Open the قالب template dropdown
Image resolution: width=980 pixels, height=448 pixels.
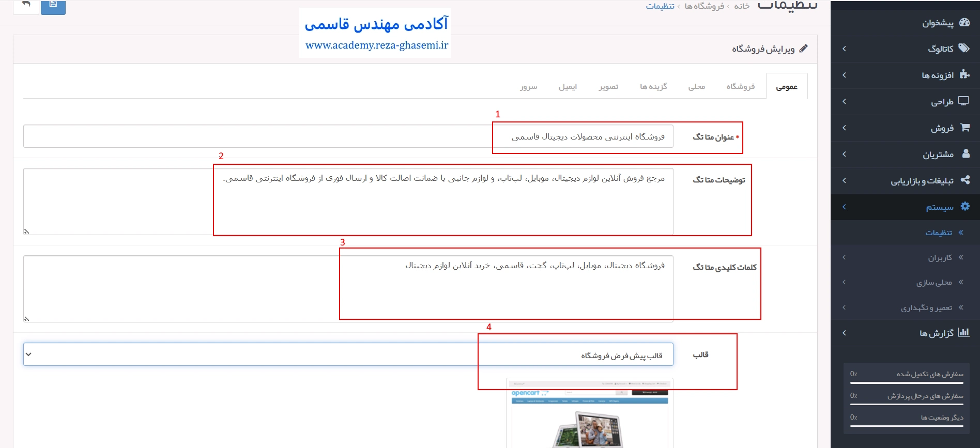click(348, 354)
